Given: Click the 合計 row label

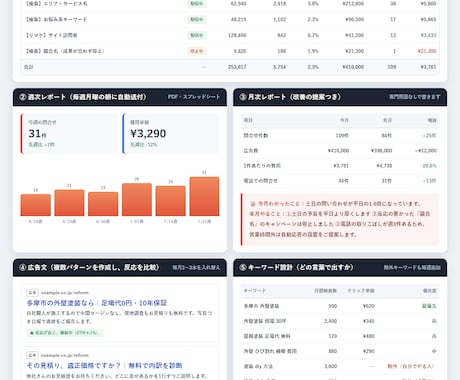Looking at the screenshot, I should tap(29, 67).
